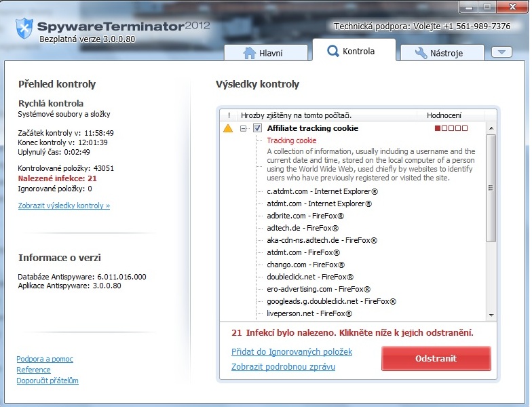Click the yellow warning triangle icon
This screenshot has width=532, height=407.
(x=228, y=128)
